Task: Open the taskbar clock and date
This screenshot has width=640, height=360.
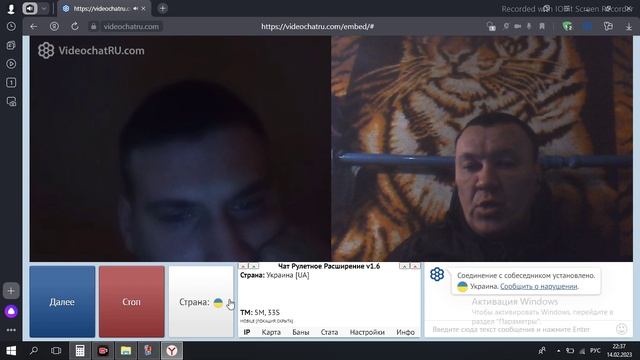Action: click(x=619, y=351)
